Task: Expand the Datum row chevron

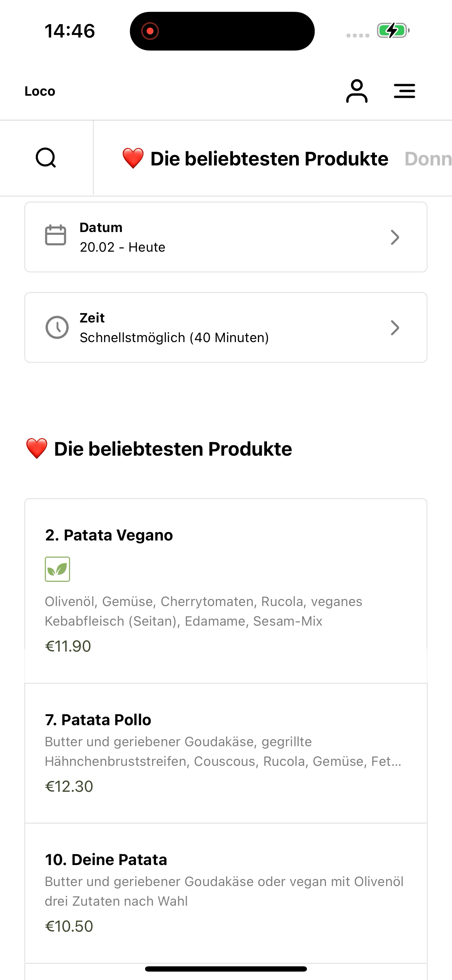Action: (395, 237)
